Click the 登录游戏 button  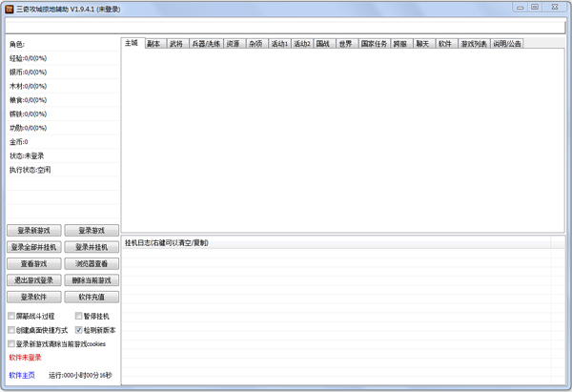coord(92,231)
